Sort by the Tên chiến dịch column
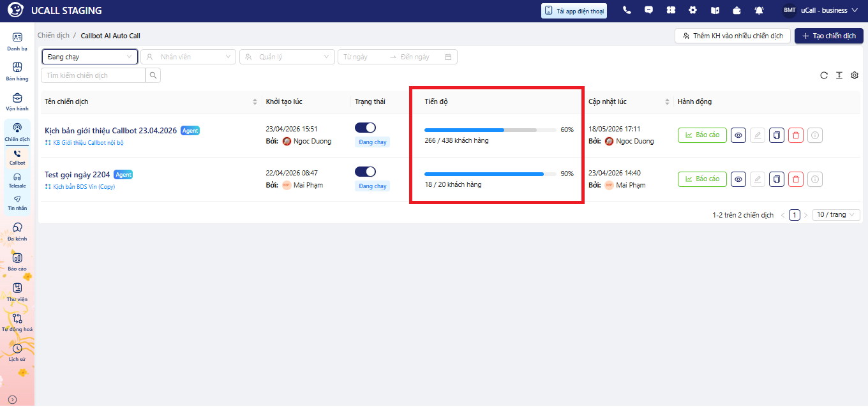Viewport: 868px width, 407px height. (x=255, y=102)
